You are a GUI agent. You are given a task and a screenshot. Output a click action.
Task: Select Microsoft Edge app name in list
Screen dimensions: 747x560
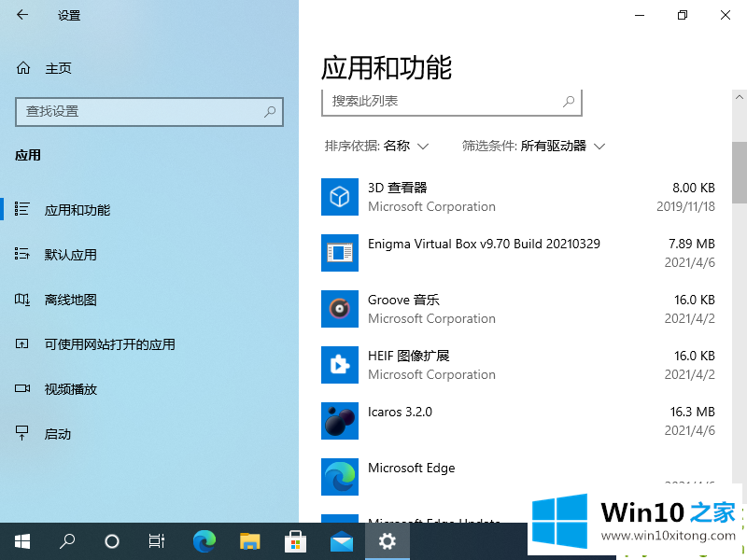(x=412, y=469)
